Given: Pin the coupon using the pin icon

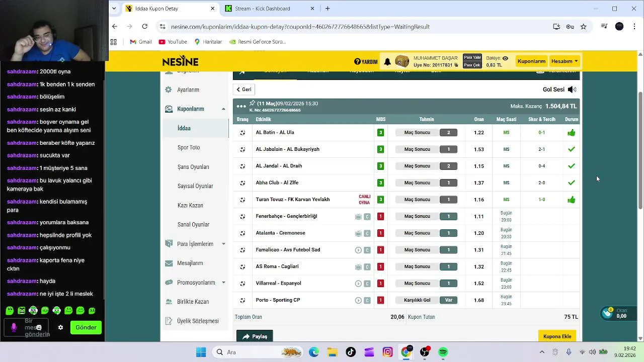Looking at the screenshot, I should pos(253,103).
